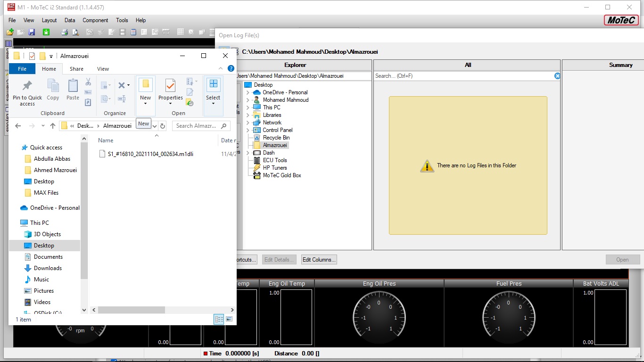This screenshot has width=644, height=362.
Task: Click the History icon in Explorer Open group
Action: (190, 102)
